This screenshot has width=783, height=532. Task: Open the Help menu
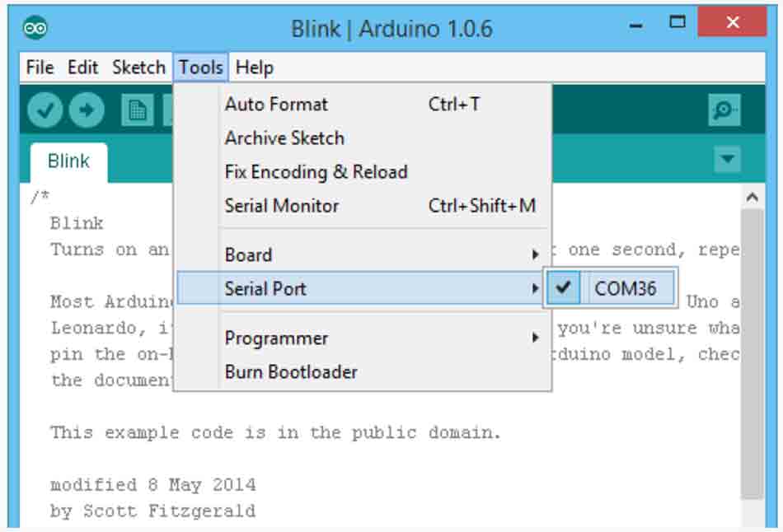pos(254,68)
